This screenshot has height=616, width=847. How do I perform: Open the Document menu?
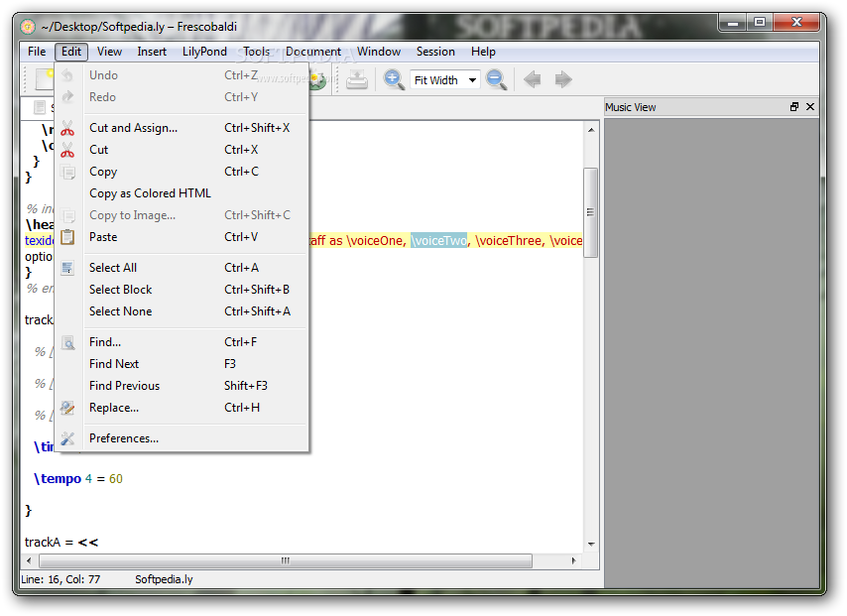pos(313,52)
